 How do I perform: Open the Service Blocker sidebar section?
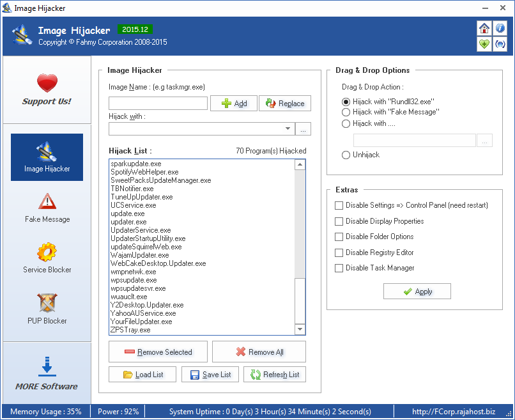click(47, 258)
